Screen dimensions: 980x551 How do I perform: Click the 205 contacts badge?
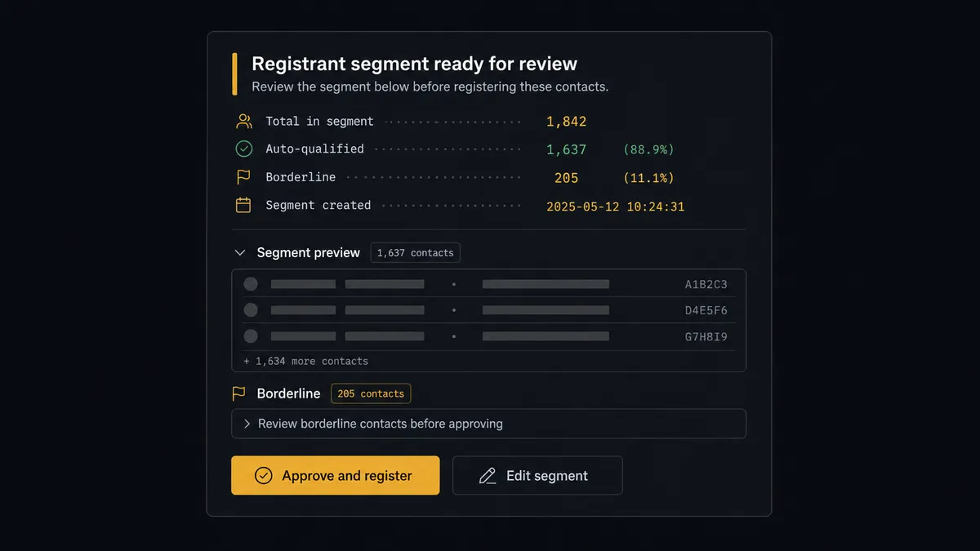371,393
